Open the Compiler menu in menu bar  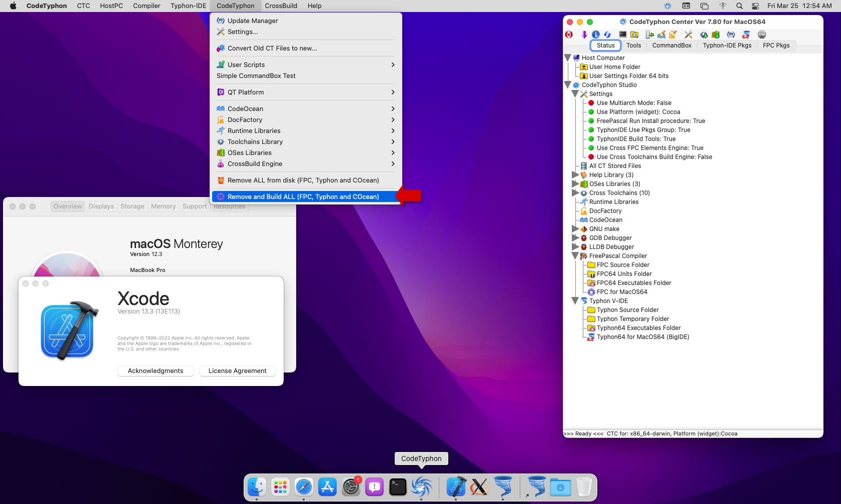147,6
